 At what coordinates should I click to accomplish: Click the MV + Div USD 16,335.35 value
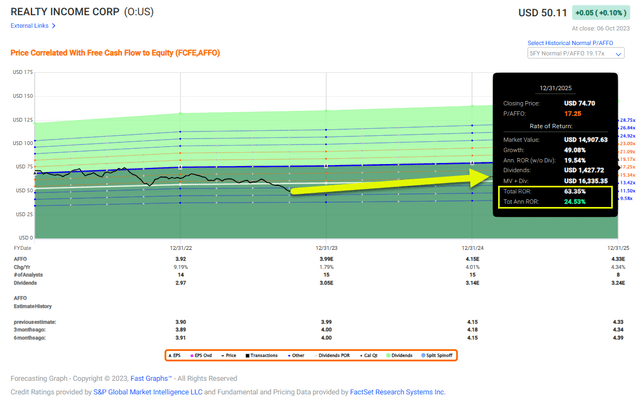(x=586, y=181)
